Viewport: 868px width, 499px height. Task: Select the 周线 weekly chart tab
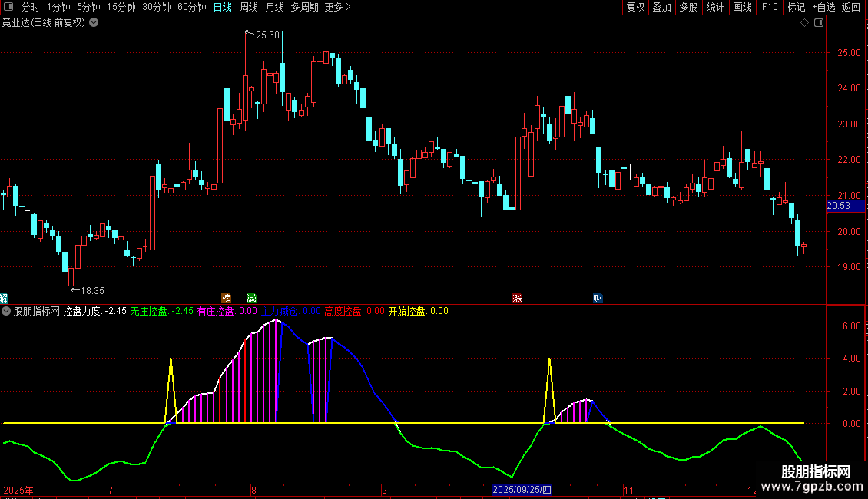[x=249, y=8]
